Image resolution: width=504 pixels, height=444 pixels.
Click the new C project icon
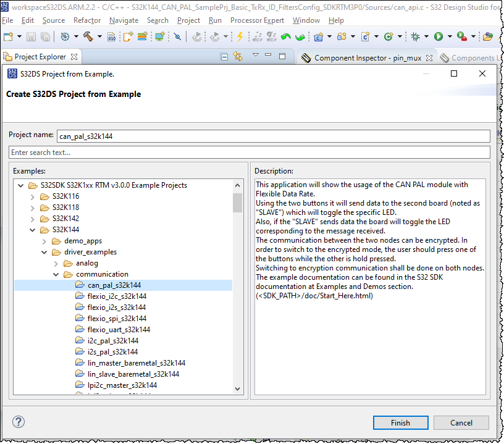tap(318, 36)
